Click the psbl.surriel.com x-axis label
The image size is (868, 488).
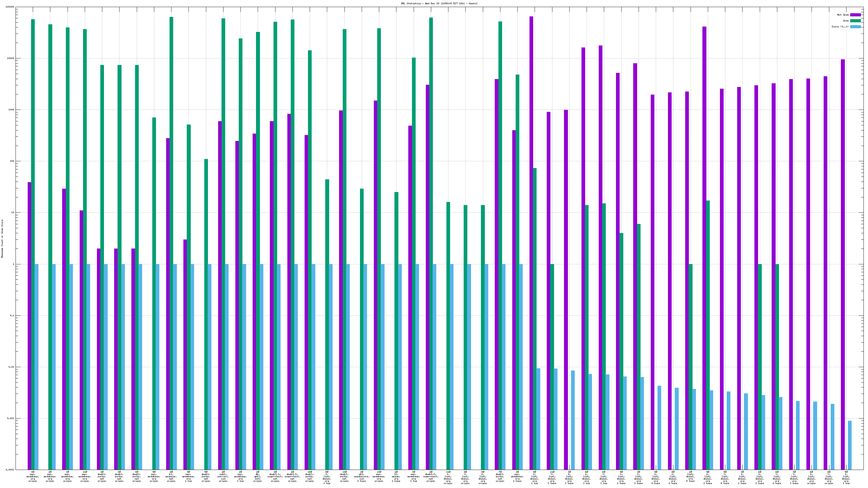[x=223, y=476]
